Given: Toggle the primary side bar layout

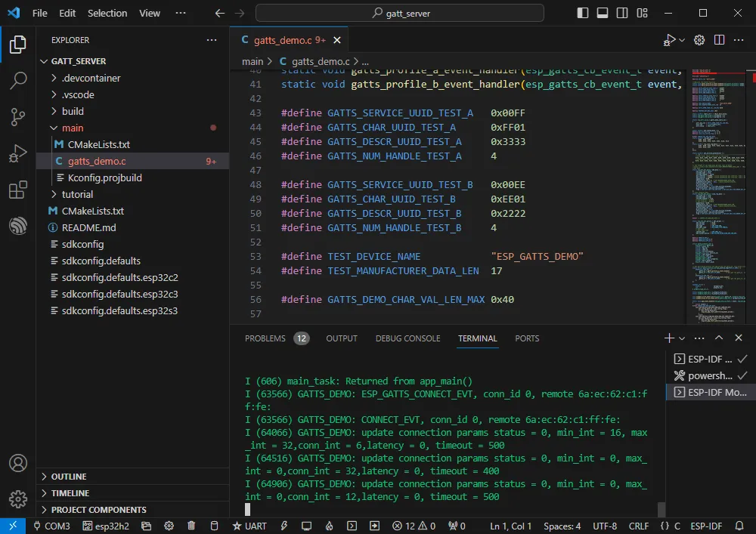Looking at the screenshot, I should pyautogui.click(x=582, y=13).
